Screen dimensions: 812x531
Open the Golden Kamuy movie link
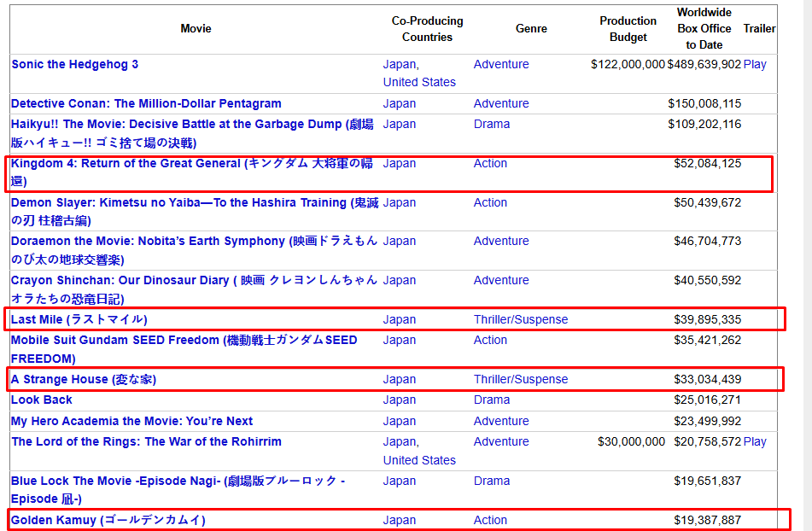(x=108, y=520)
